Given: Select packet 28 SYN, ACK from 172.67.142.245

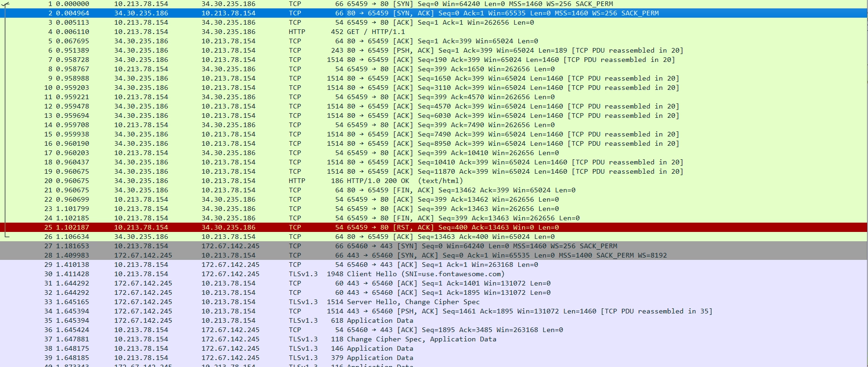Looking at the screenshot, I should [x=434, y=255].
